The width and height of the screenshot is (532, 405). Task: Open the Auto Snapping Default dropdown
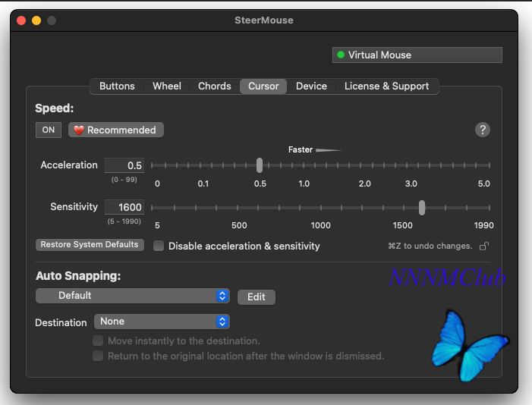tap(133, 296)
